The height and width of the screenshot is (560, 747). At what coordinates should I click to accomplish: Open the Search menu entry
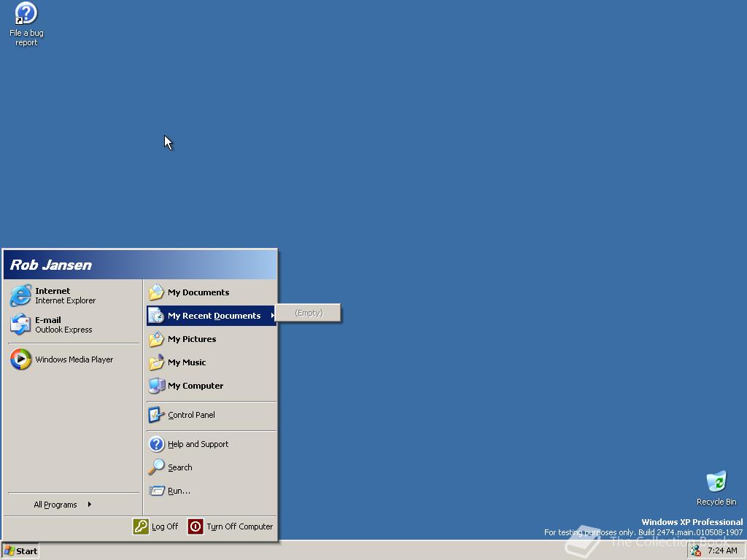(212, 467)
